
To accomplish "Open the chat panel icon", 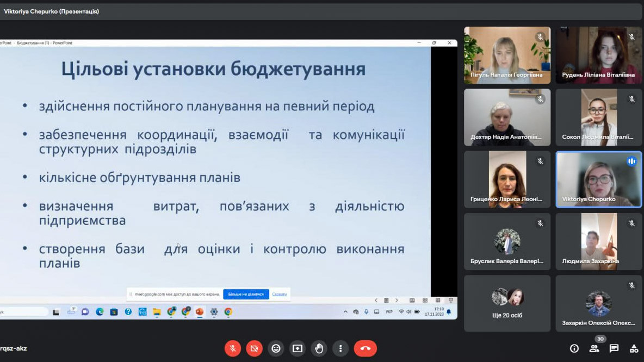I will pos(614,348).
